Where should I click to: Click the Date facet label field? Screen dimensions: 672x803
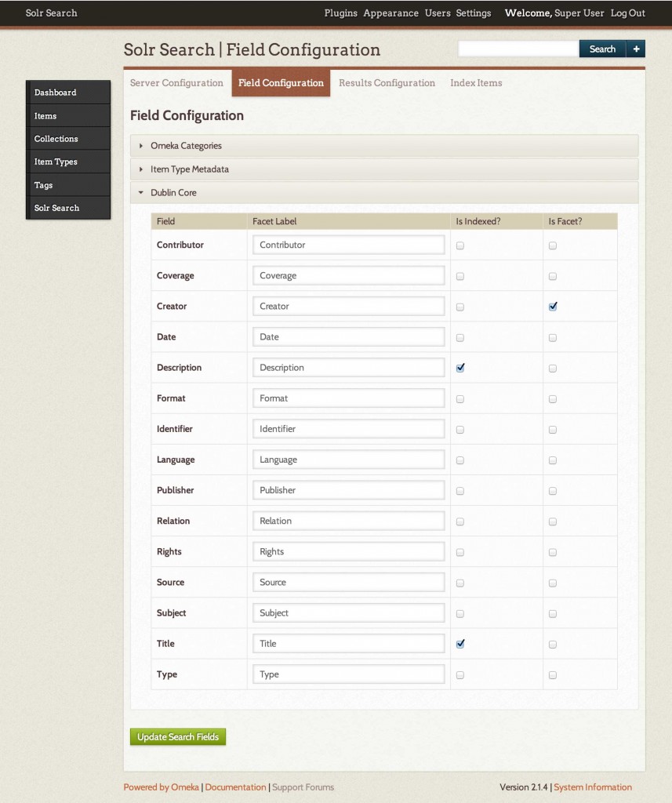coord(348,337)
